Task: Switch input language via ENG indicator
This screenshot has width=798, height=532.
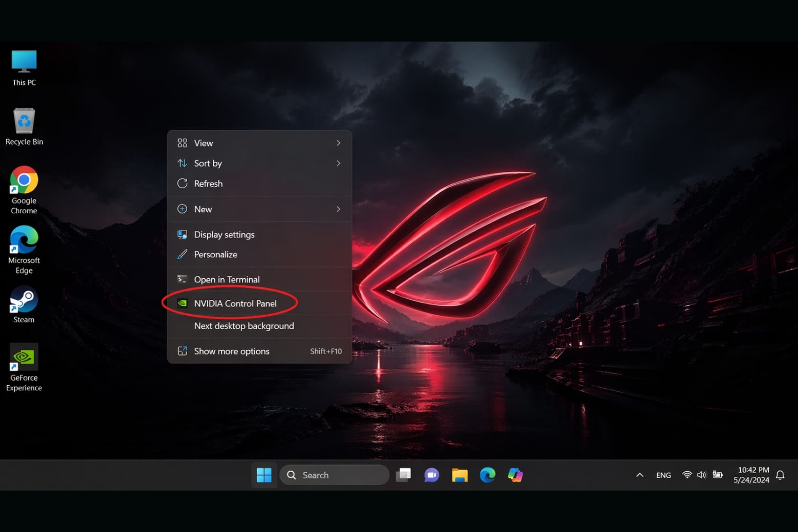Action: pyautogui.click(x=663, y=475)
